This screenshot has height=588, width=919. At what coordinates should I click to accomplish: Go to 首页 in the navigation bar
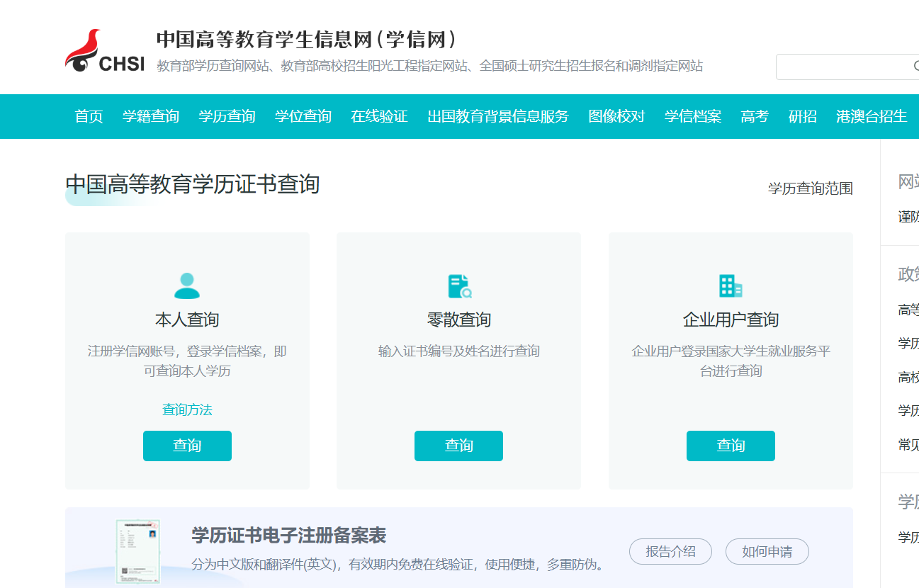[x=89, y=116]
